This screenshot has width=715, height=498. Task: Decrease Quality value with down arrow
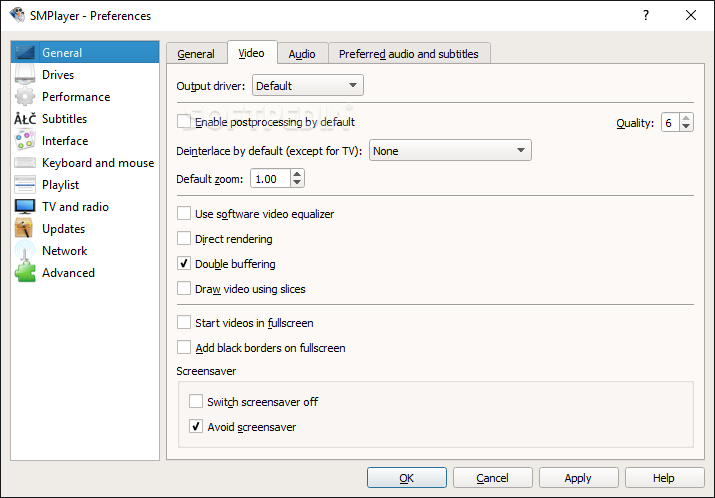point(686,126)
